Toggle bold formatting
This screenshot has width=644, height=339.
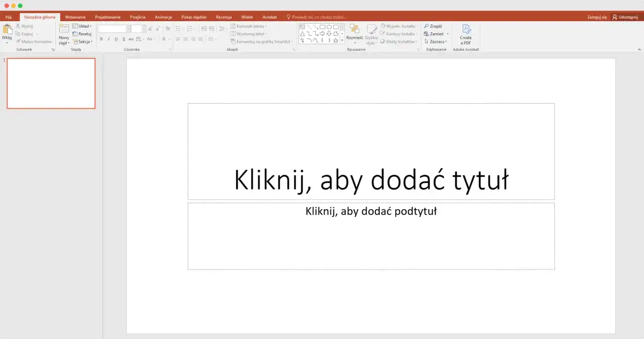click(x=101, y=39)
